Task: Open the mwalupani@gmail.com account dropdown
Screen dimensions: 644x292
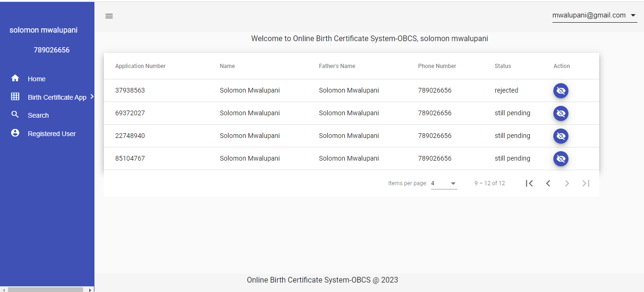Action: (594, 16)
